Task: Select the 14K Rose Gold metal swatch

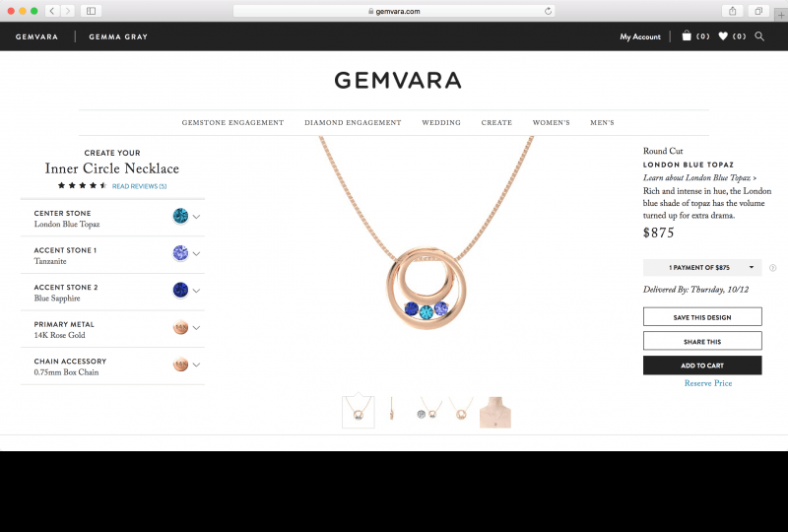Action: (x=180, y=327)
